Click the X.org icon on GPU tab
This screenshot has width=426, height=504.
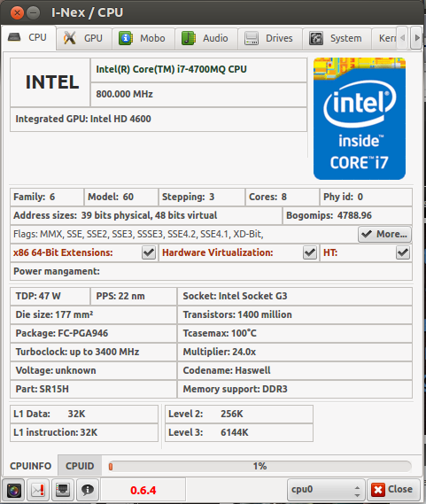click(x=70, y=38)
